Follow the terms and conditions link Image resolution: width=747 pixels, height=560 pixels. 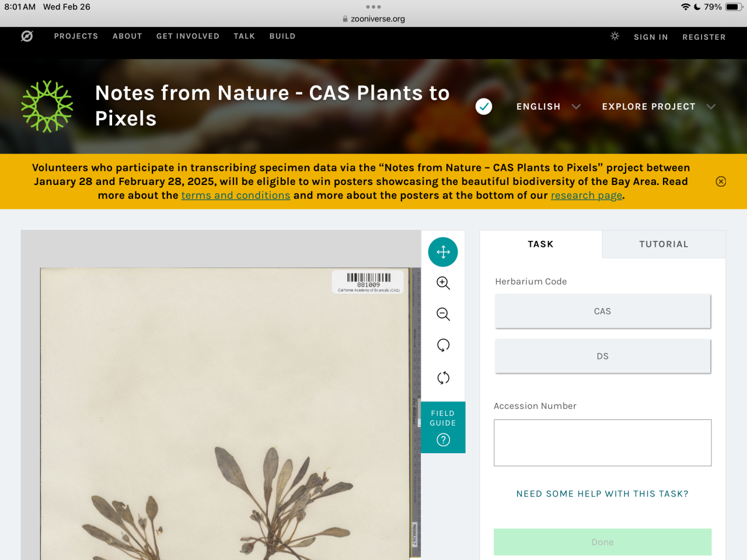pos(236,195)
